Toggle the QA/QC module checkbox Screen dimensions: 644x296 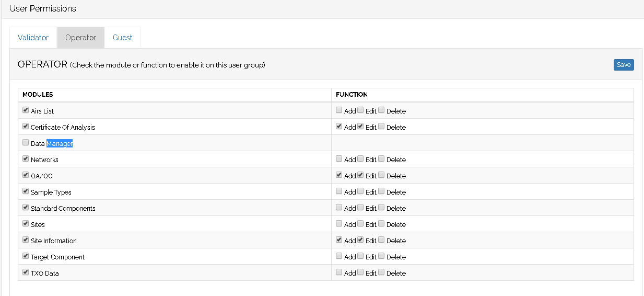(26, 175)
